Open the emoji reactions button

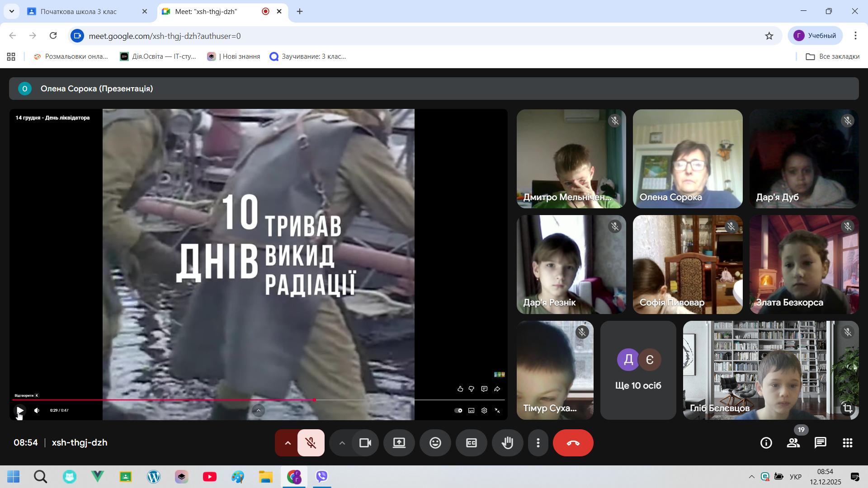tap(435, 443)
